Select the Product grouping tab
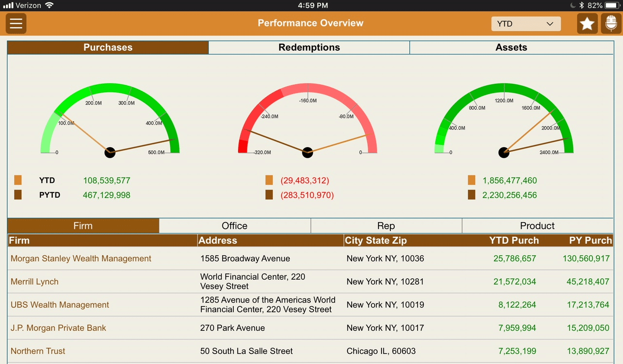 coord(537,226)
